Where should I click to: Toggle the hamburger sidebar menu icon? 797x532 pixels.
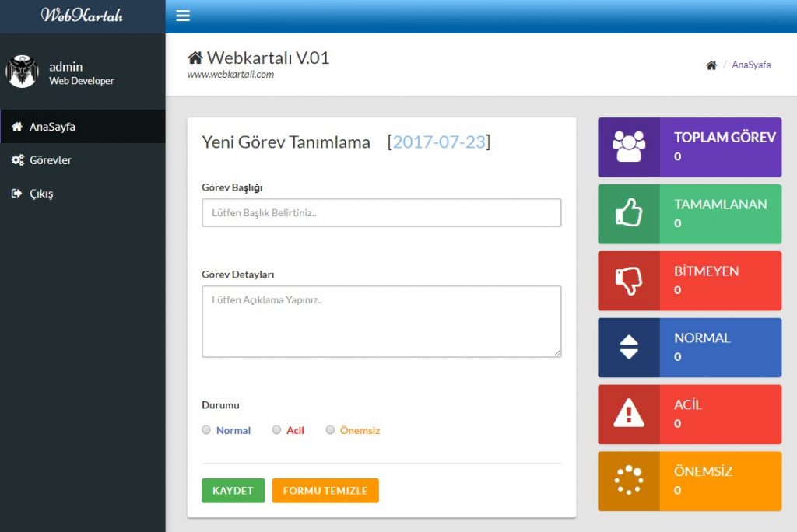(x=183, y=16)
